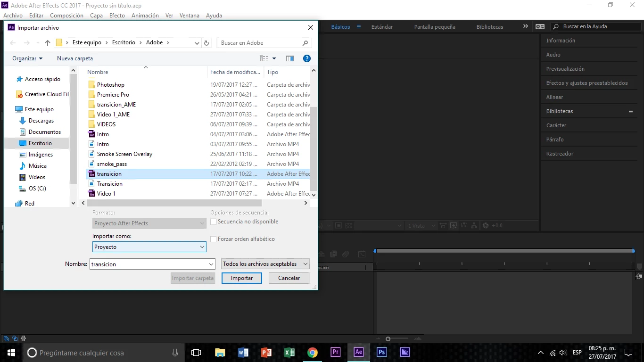Select the Premiere Pro folder

113,95
